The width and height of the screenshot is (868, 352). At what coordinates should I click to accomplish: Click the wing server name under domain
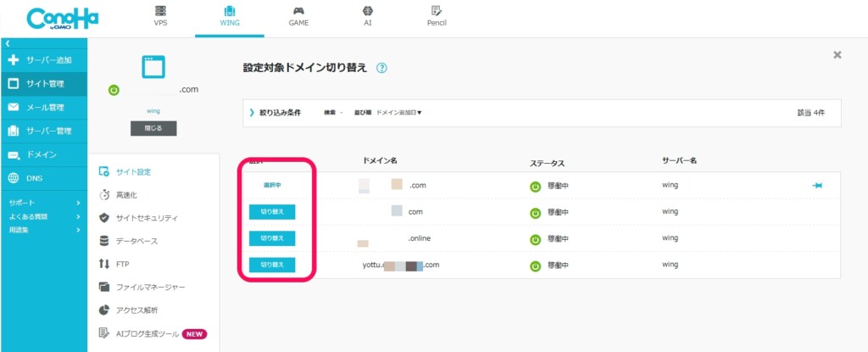153,111
